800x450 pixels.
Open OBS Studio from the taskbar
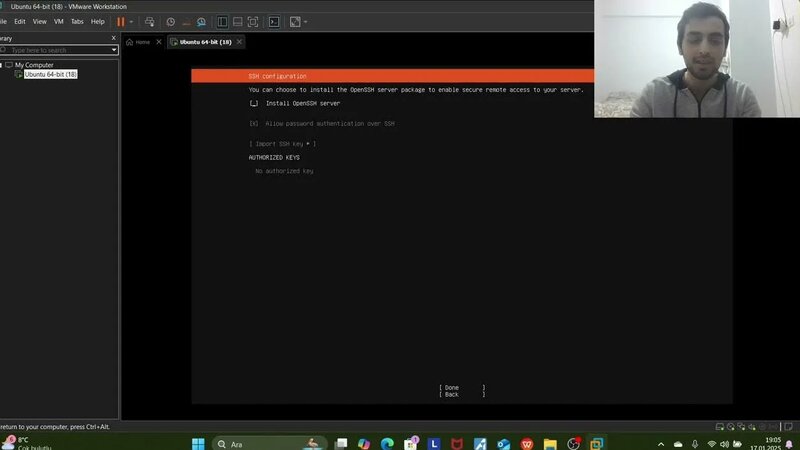coord(573,444)
